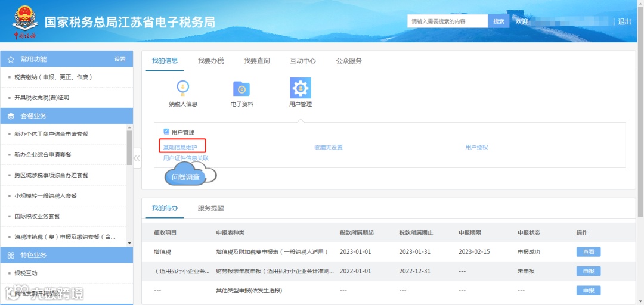Select the 我的待办 tab
This screenshot has height=305, width=644.
(x=165, y=208)
